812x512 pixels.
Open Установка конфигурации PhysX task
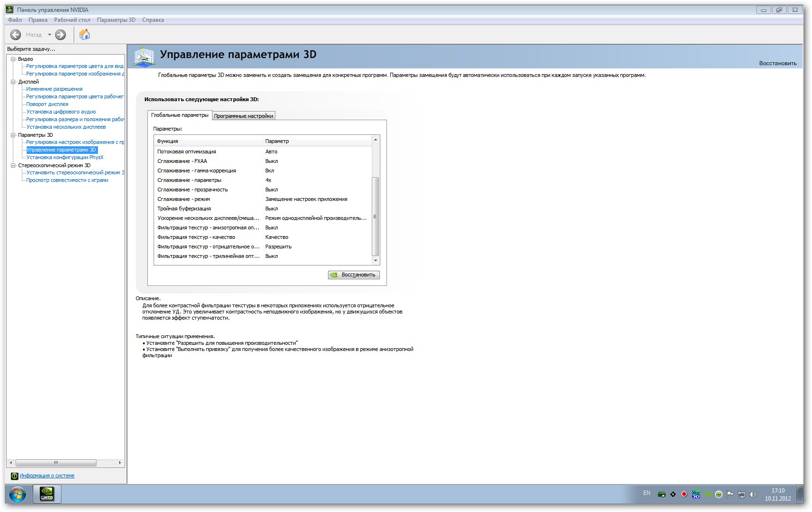(x=65, y=157)
